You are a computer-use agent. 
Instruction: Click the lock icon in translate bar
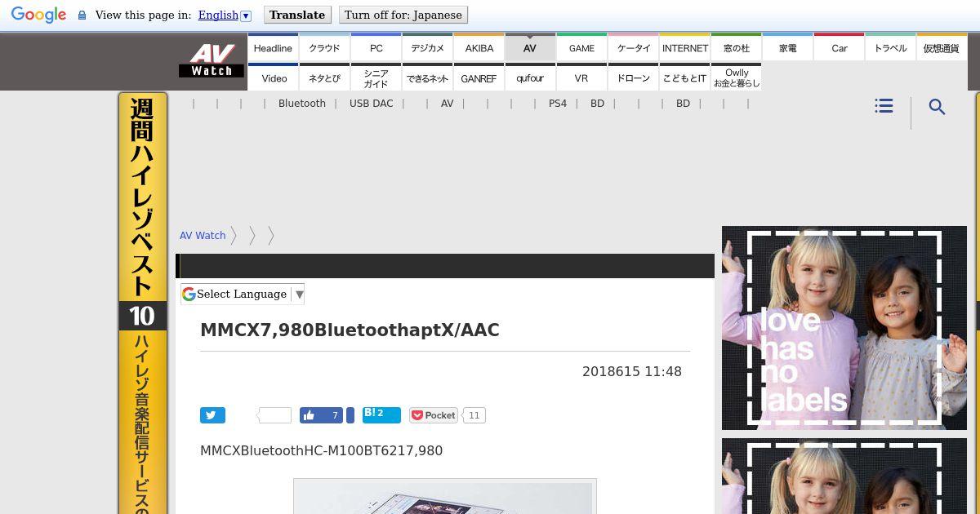(82, 16)
